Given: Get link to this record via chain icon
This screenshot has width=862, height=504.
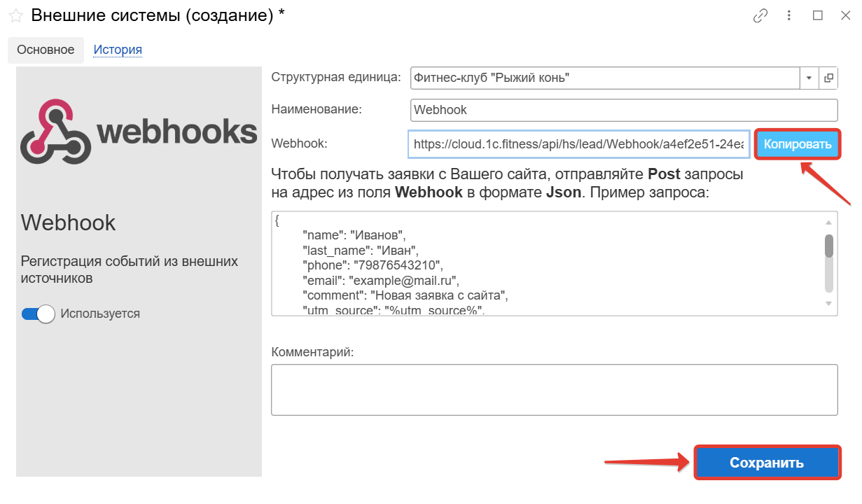Looking at the screenshot, I should click(x=760, y=16).
